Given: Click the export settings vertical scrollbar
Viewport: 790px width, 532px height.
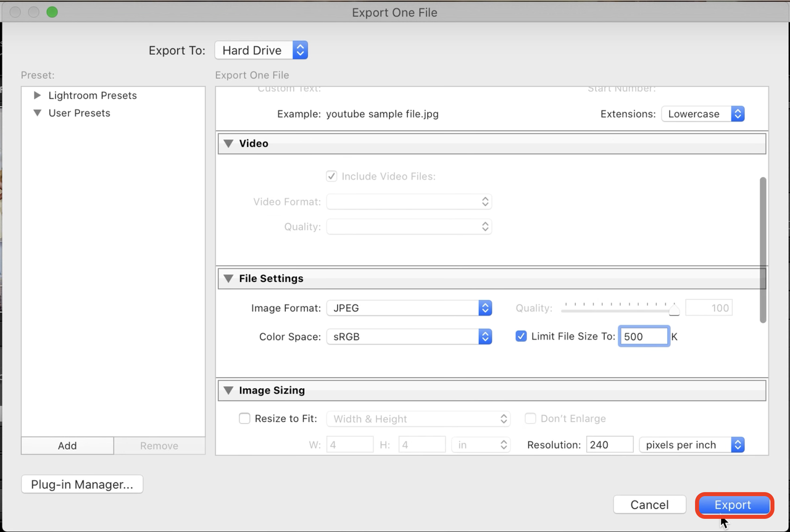Looking at the screenshot, I should (x=763, y=250).
